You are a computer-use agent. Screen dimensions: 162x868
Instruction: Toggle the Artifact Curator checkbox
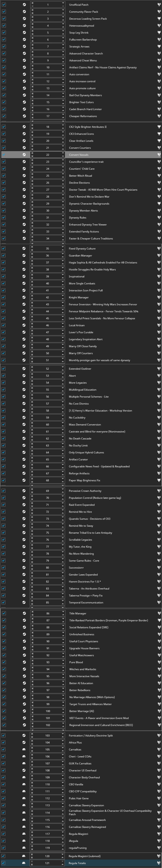(3, 459)
